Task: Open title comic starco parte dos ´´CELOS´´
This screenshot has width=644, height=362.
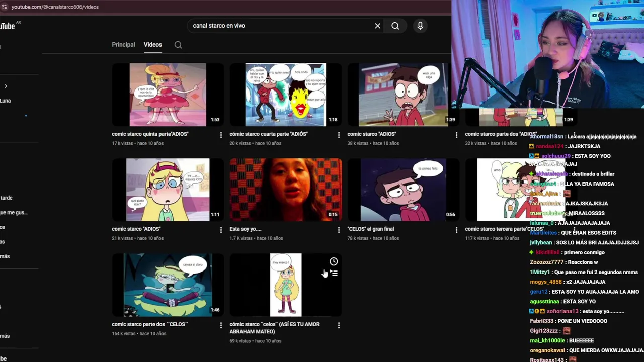Action: point(150,324)
